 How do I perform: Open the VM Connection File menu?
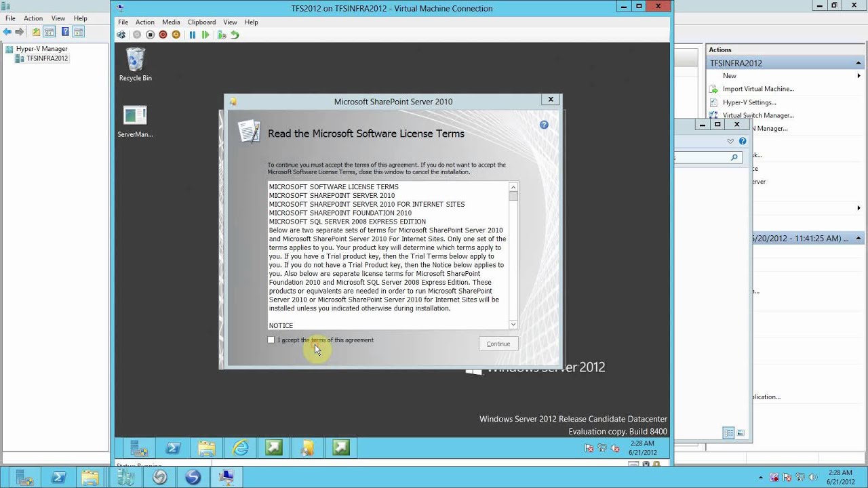(x=123, y=22)
